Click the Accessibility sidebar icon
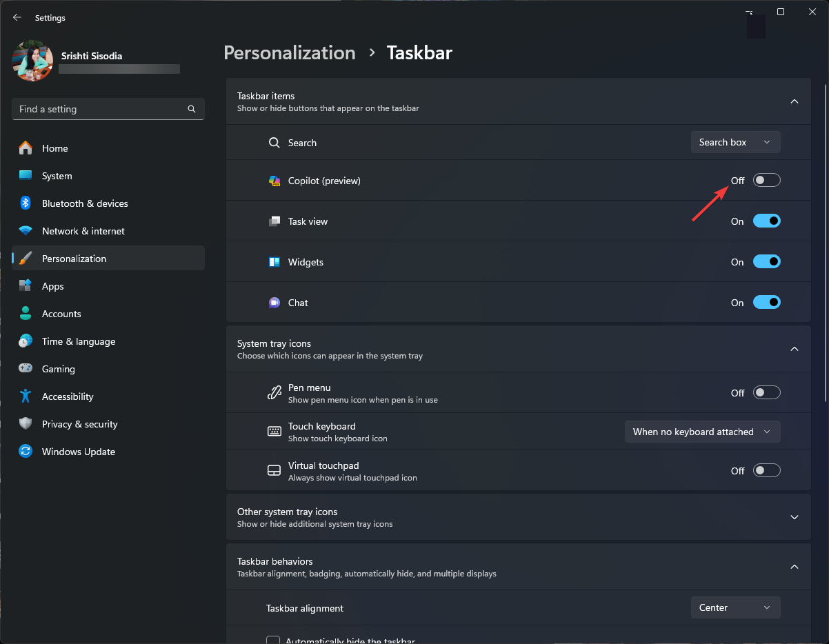The image size is (829, 644). click(26, 396)
